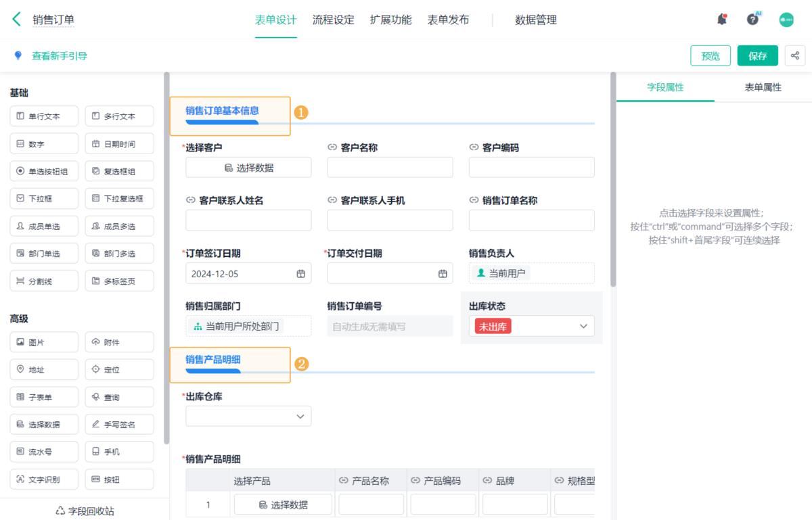Add a 单行文本 field

pos(44,116)
